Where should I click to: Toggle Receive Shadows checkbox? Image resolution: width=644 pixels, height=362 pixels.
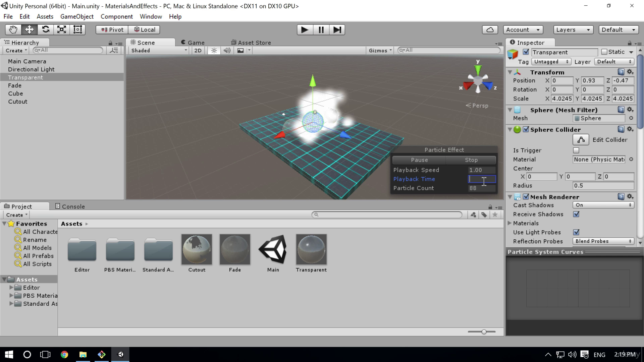[x=576, y=214]
